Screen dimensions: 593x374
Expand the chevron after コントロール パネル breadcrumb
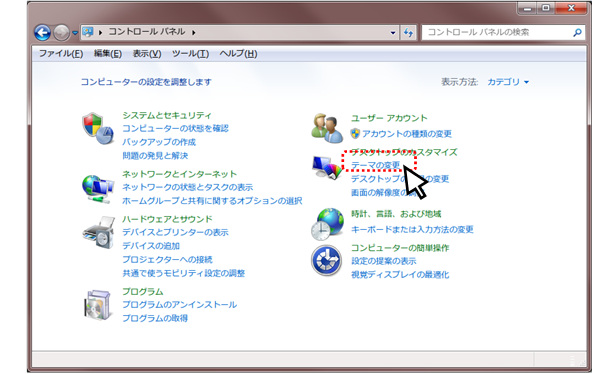(x=194, y=33)
